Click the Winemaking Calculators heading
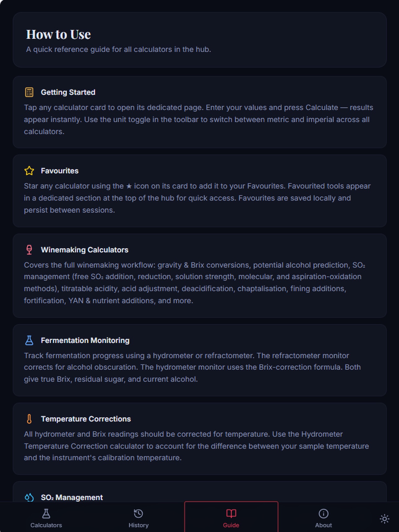Viewport: 399px width, 532px height. pyautogui.click(x=85, y=250)
